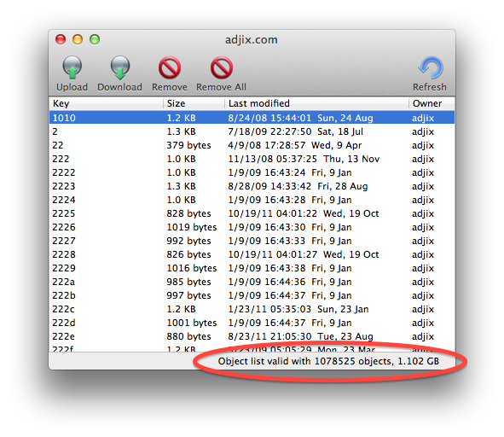Select the row with key 2222
504x437 pixels.
252,172
